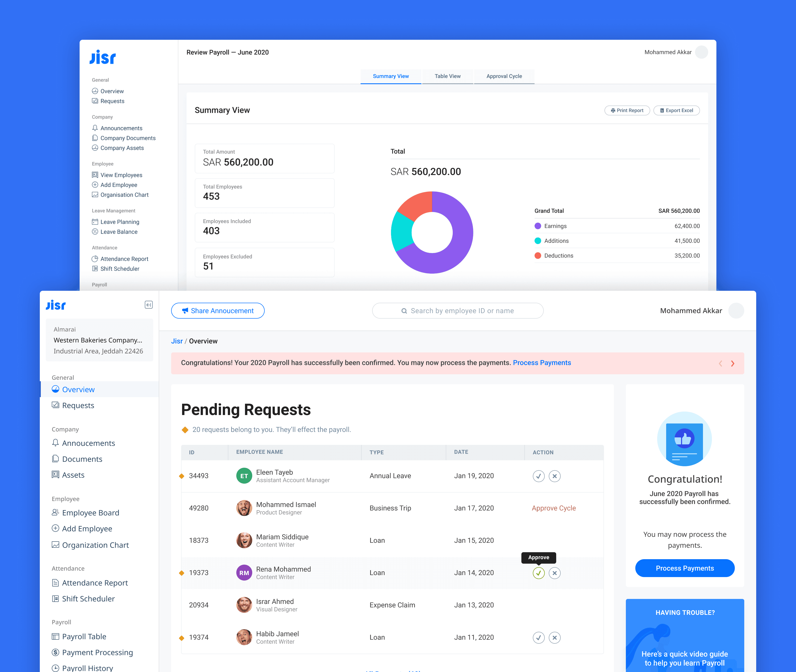
Task: Open Employee Board in the sidebar
Action: tap(90, 513)
